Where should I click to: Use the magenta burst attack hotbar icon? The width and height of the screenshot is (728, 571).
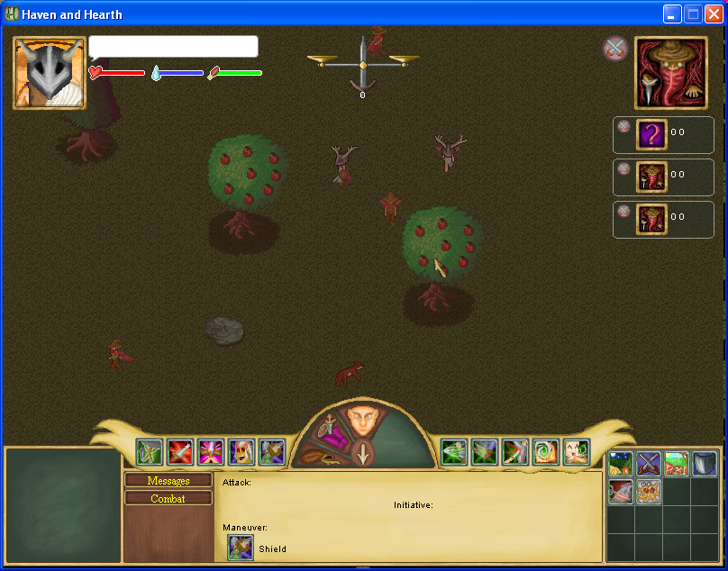[211, 452]
